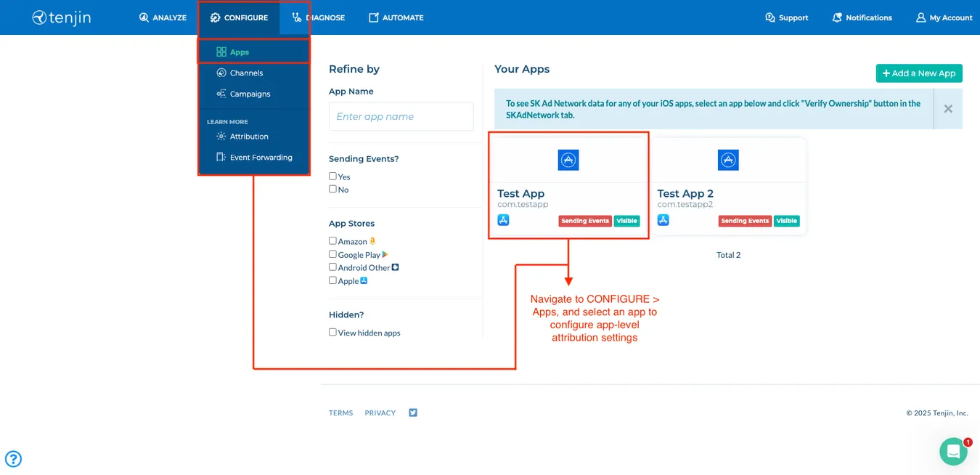The width and height of the screenshot is (980, 475).
Task: Open the Intercom chat bubble
Action: click(x=953, y=451)
